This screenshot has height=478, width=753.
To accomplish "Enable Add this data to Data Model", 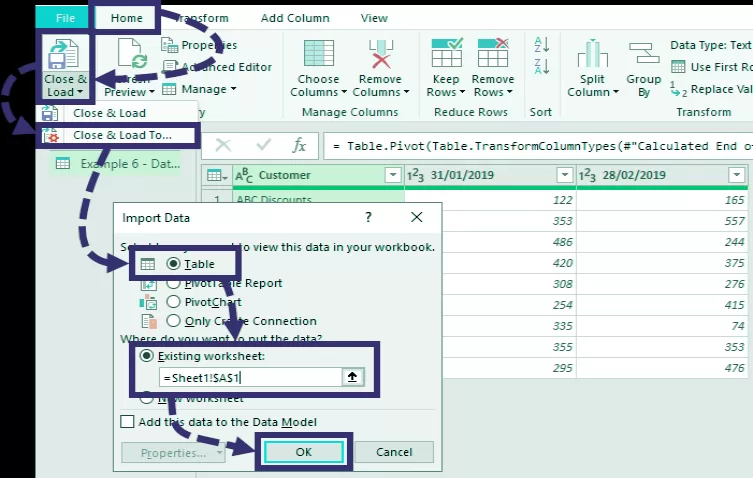I will pyautogui.click(x=127, y=422).
